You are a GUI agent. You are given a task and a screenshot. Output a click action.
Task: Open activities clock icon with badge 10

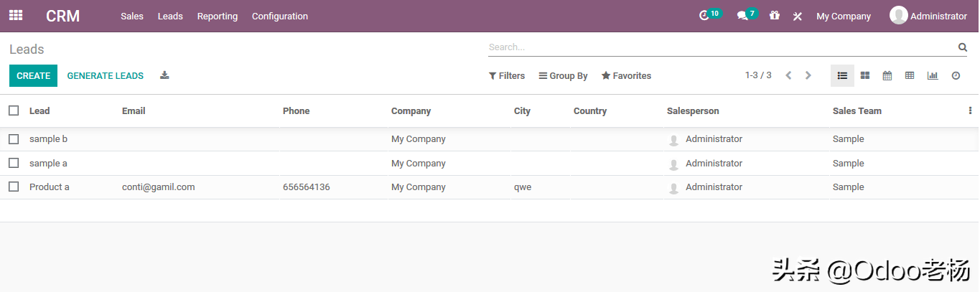point(704,16)
